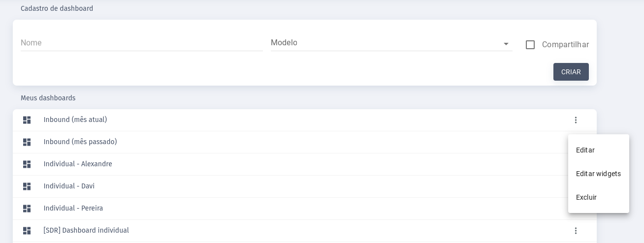The height and width of the screenshot is (243, 644).
Task: Click the CRIAR button
Action: coord(571,72)
